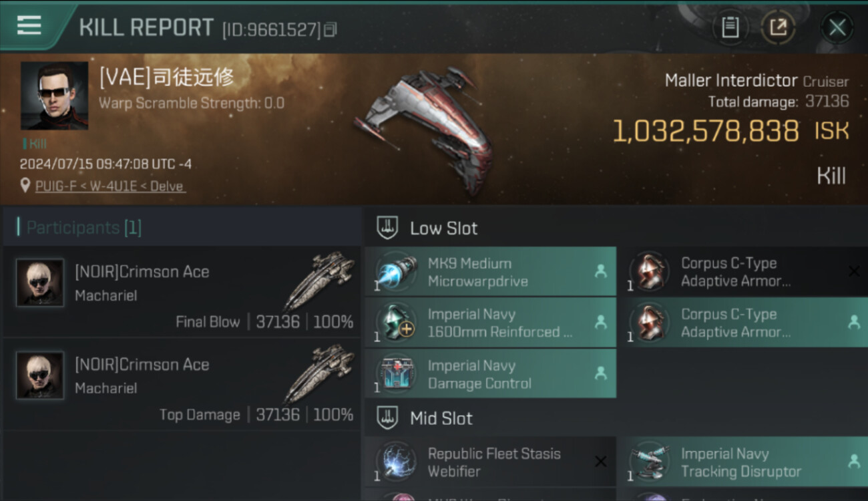Copy the kill report ID
Image resolution: width=868 pixels, height=501 pixels.
coord(331,29)
